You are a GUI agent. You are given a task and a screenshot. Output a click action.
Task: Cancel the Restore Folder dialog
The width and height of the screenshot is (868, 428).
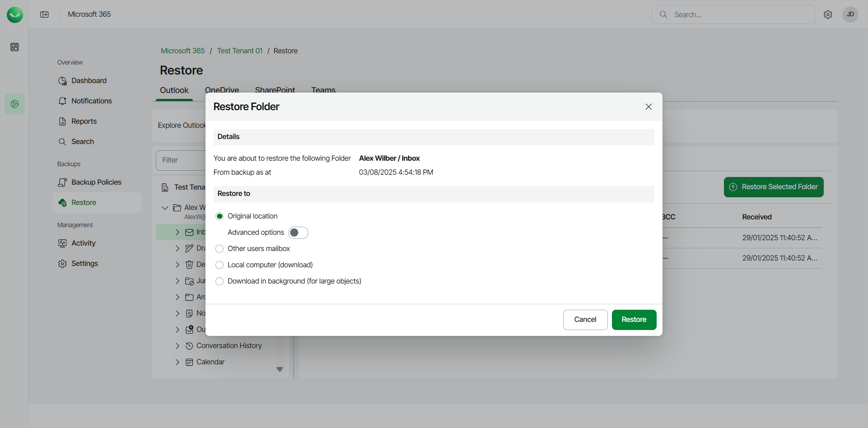[x=585, y=320]
